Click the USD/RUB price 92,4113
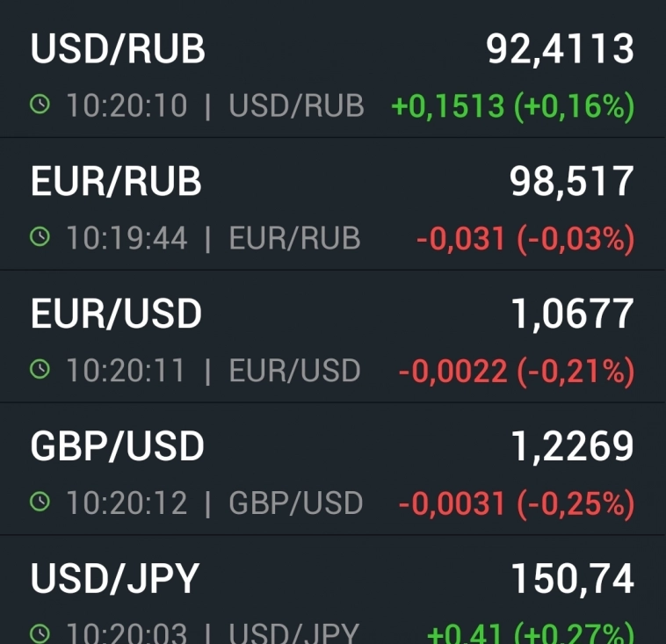 click(561, 50)
